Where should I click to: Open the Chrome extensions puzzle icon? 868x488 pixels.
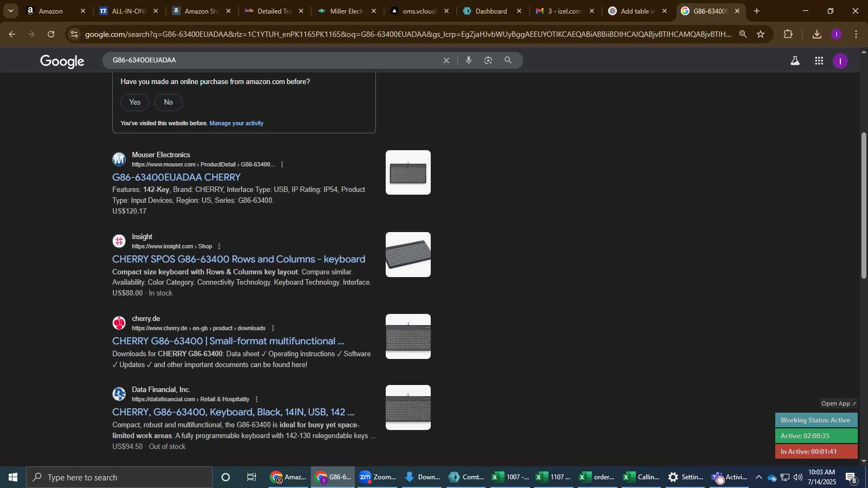point(788,34)
